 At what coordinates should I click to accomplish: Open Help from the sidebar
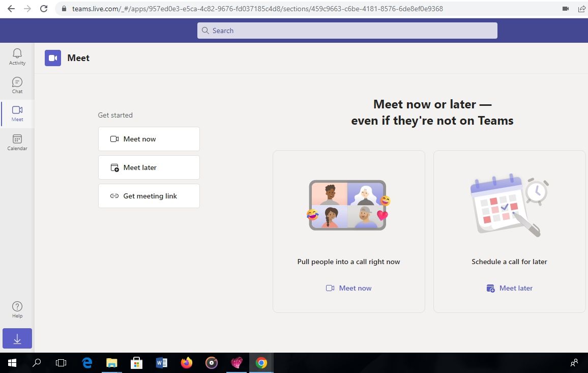(17, 310)
